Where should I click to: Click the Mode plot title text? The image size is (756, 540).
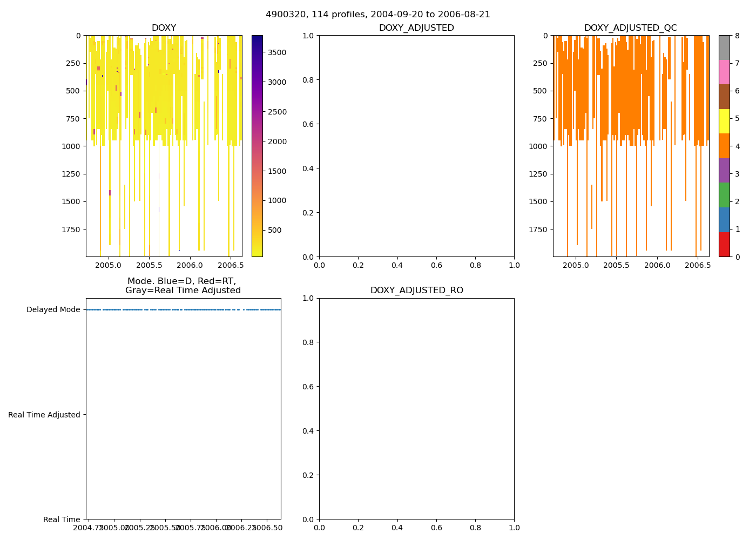183,286
